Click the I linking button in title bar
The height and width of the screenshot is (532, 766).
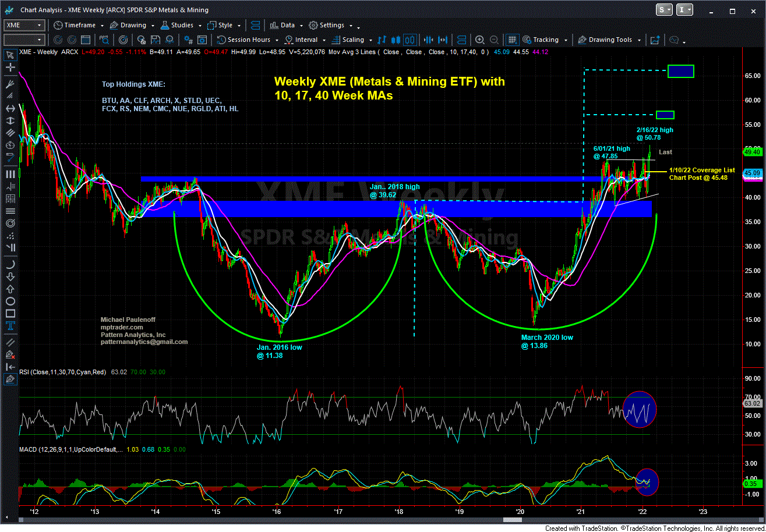pos(686,9)
